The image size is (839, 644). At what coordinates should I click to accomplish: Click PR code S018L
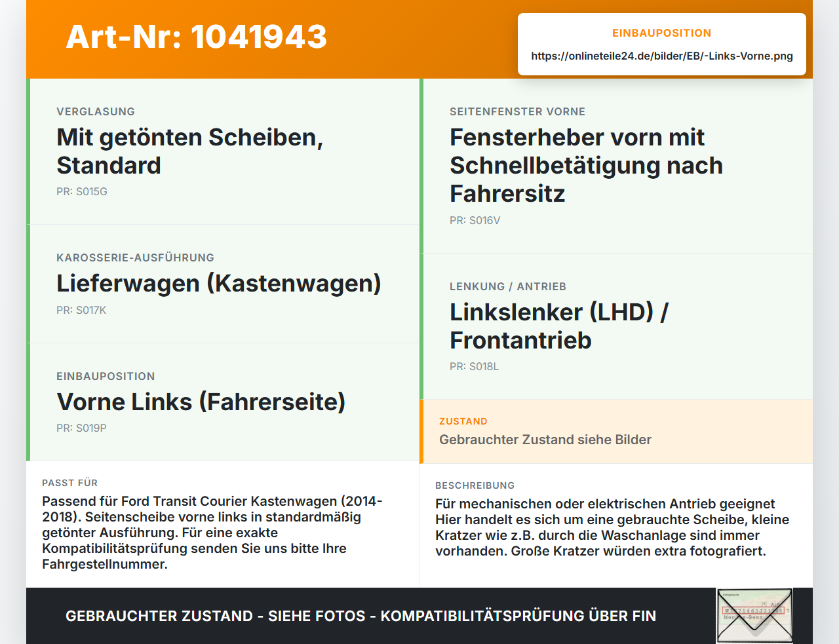point(474,367)
